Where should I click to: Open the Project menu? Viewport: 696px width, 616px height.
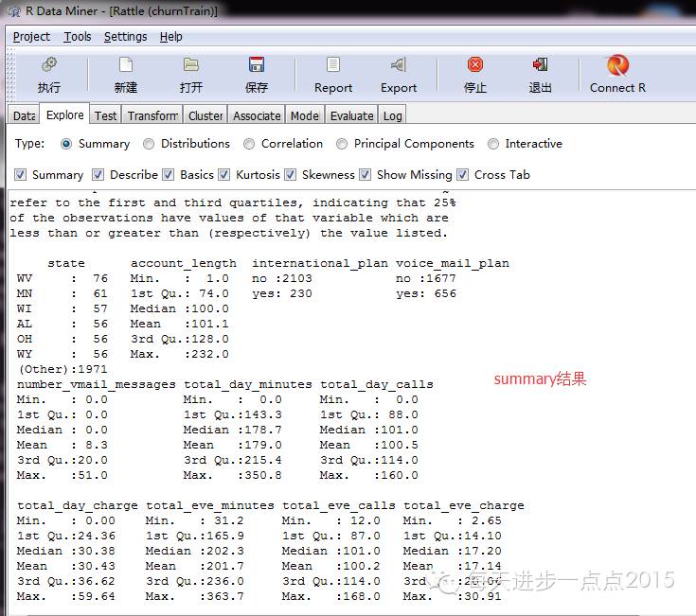[31, 37]
